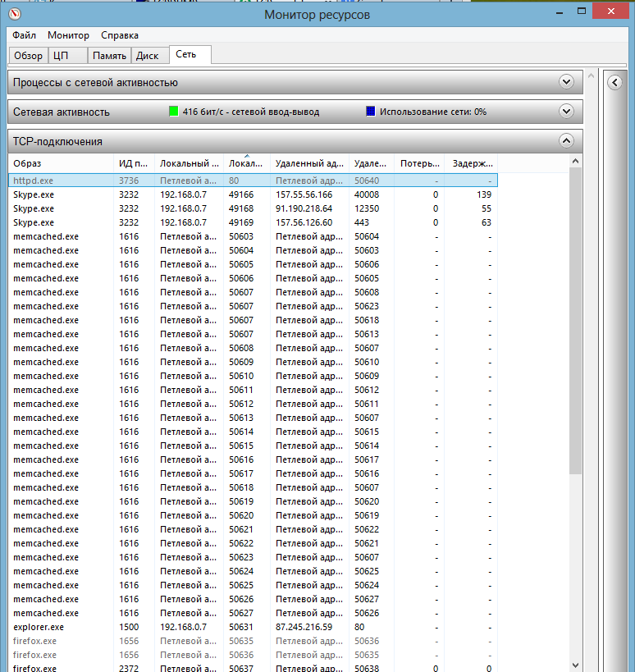
Task: Collapse the TCP-подключения section
Action: coord(565,141)
